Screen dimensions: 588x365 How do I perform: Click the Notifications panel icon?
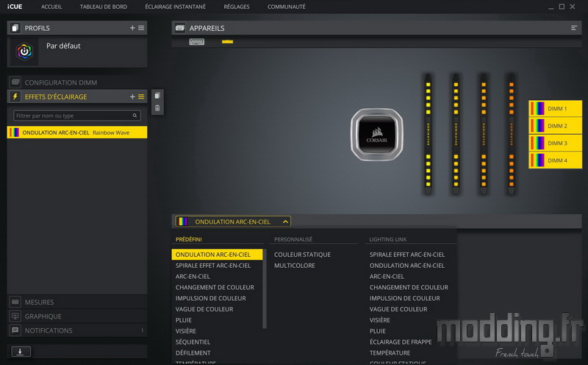pyautogui.click(x=15, y=330)
